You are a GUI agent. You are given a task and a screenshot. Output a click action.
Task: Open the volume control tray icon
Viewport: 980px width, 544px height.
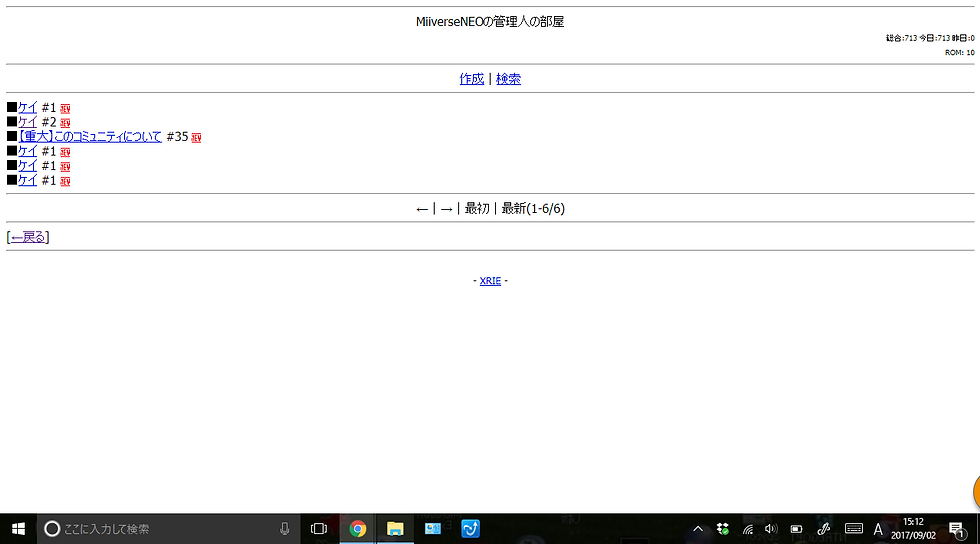(x=771, y=529)
